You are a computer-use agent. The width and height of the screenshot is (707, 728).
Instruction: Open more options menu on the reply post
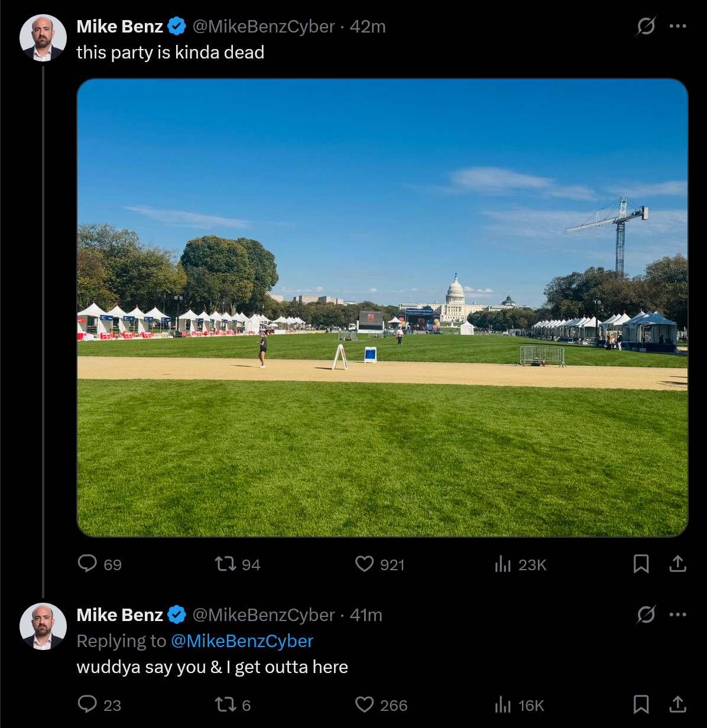(677, 615)
